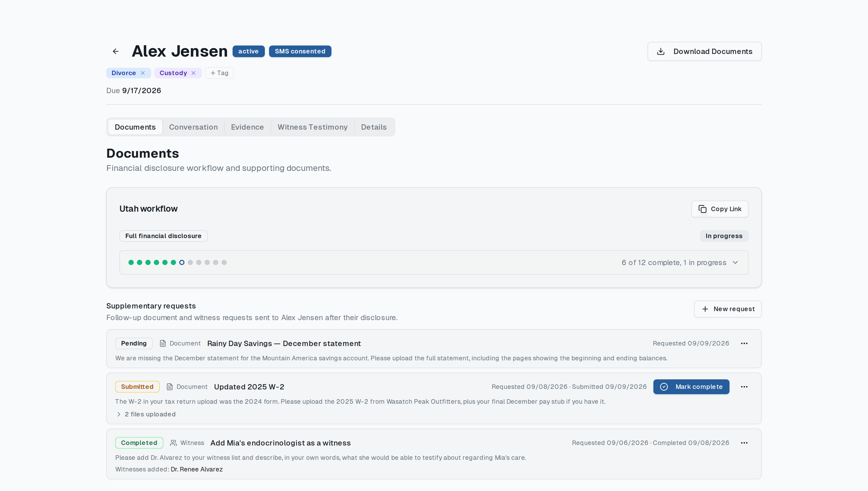Add a new tag with + Tag

219,73
